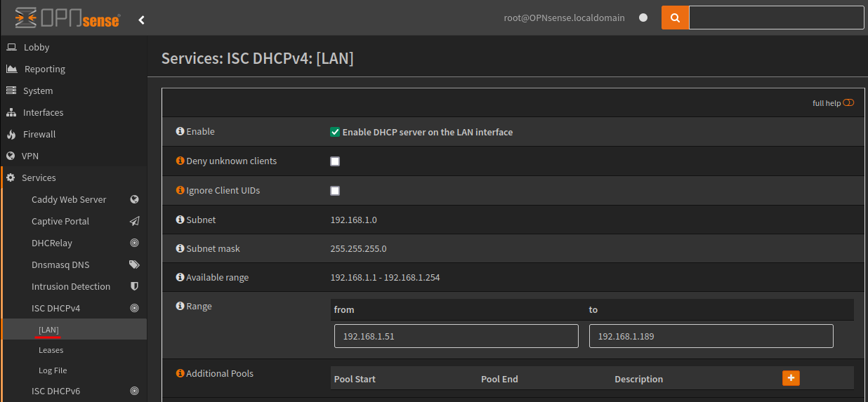Click the orange search button

(x=675, y=18)
